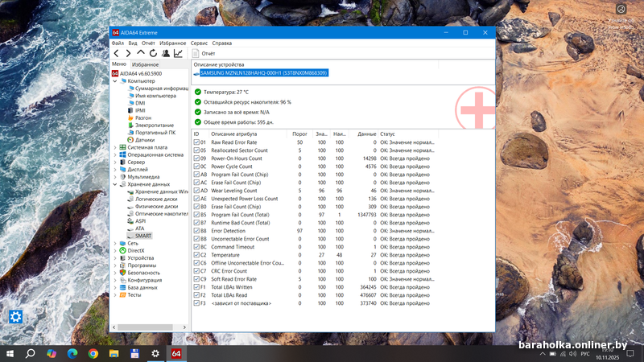The image size is (644, 362).
Task: Go up one level with Up arrow
Action: coord(141,53)
